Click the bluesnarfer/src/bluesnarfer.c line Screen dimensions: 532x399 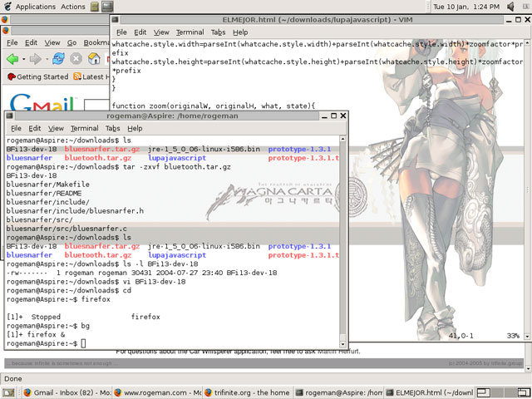[66, 229]
